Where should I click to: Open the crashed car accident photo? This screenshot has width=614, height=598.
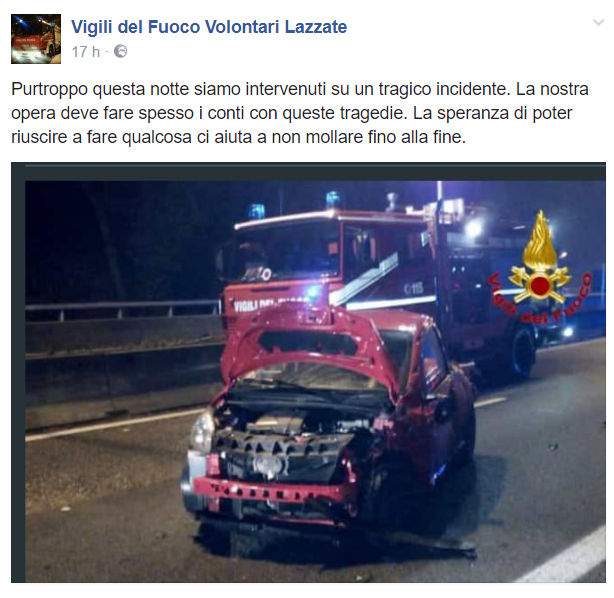(x=308, y=372)
